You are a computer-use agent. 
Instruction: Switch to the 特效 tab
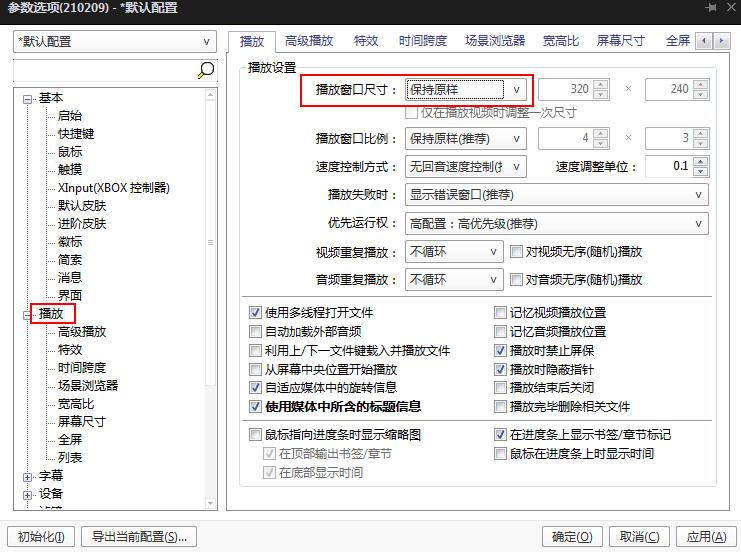pyautogui.click(x=366, y=41)
